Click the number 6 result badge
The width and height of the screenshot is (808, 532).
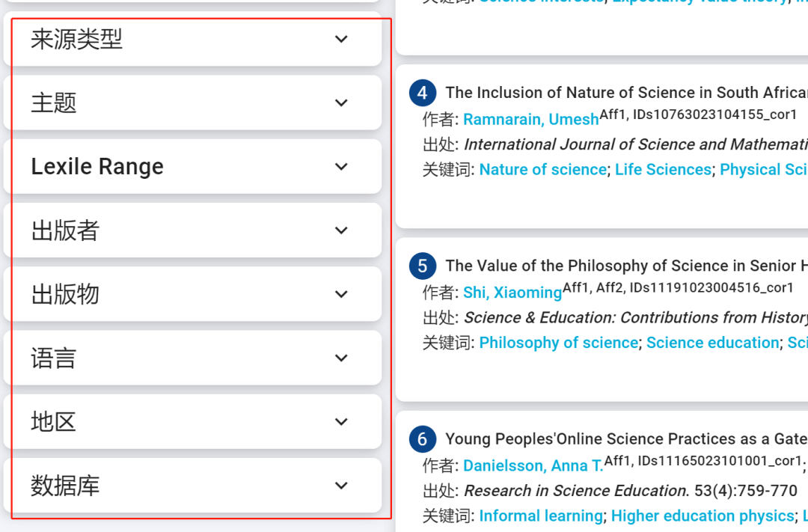pyautogui.click(x=423, y=439)
